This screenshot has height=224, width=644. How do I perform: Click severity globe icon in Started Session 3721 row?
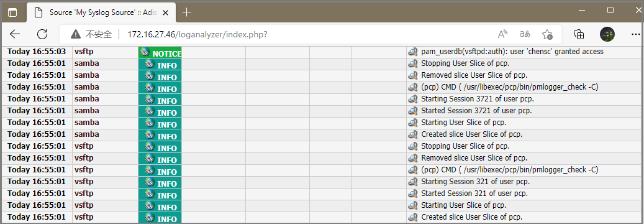tap(150, 110)
